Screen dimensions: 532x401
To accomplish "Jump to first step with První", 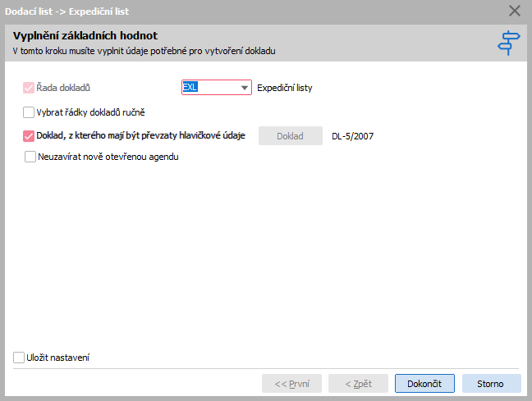I will pos(291,384).
